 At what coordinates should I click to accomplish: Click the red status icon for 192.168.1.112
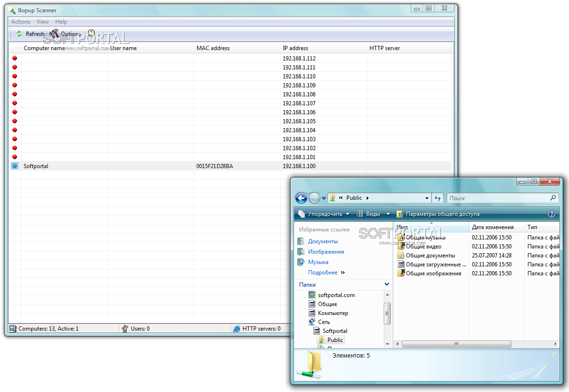coord(15,58)
